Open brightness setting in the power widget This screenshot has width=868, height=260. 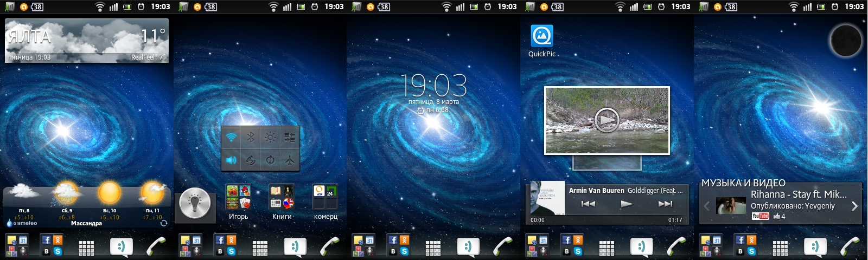270,138
